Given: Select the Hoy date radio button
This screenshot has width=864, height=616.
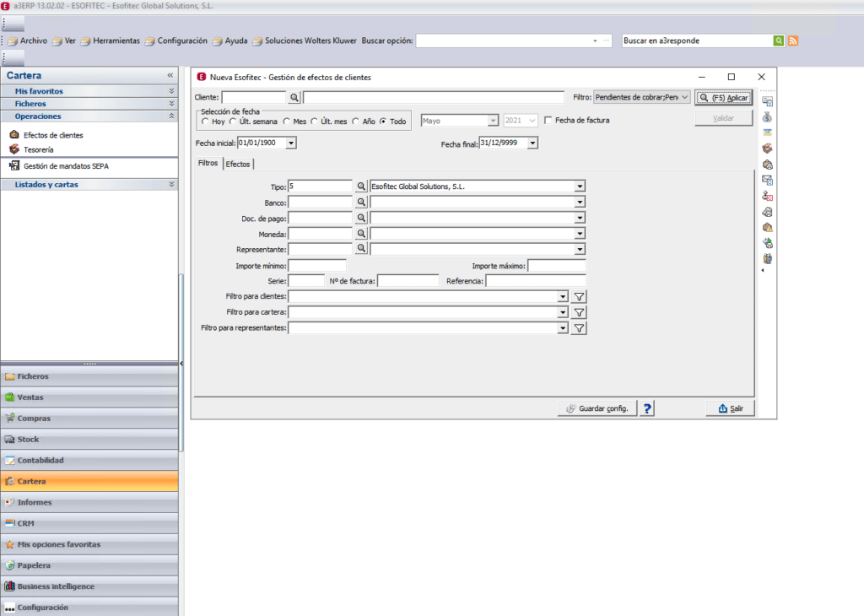Looking at the screenshot, I should (x=206, y=122).
